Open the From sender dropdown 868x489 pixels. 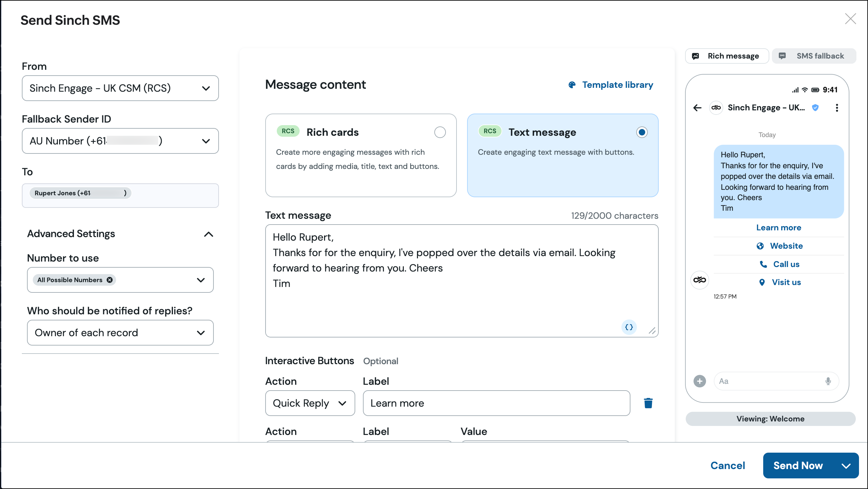tap(120, 88)
